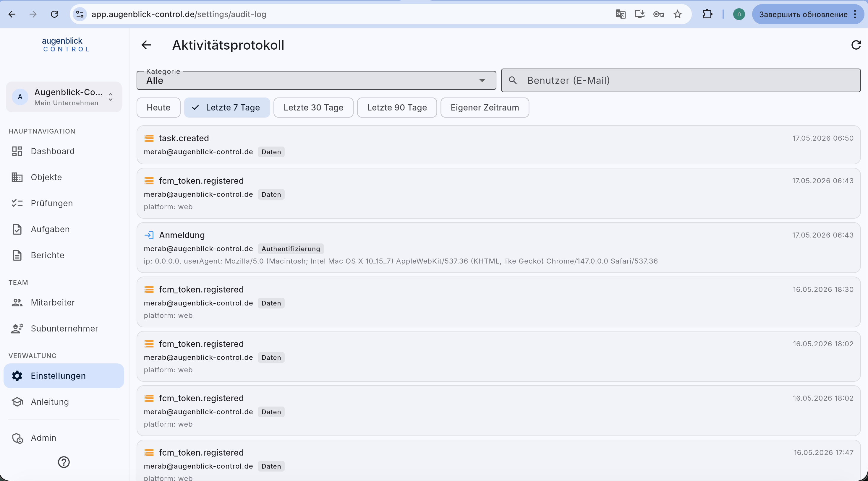This screenshot has height=481, width=868.
Task: Open the Kategorie dropdown
Action: point(316,80)
